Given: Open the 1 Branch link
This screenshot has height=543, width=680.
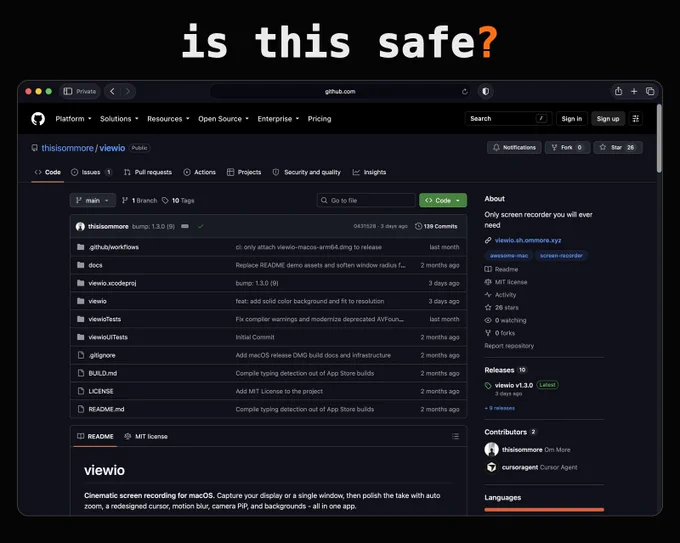Looking at the screenshot, I should pos(140,200).
